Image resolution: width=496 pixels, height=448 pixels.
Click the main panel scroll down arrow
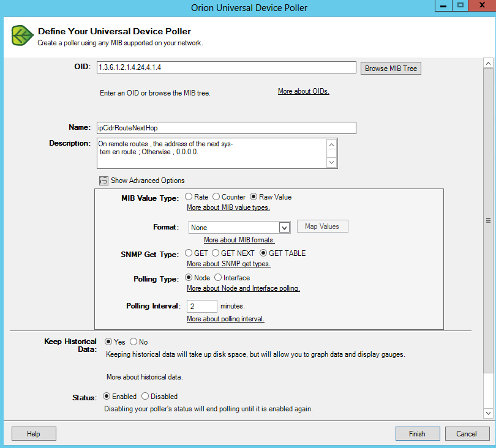pyautogui.click(x=488, y=413)
